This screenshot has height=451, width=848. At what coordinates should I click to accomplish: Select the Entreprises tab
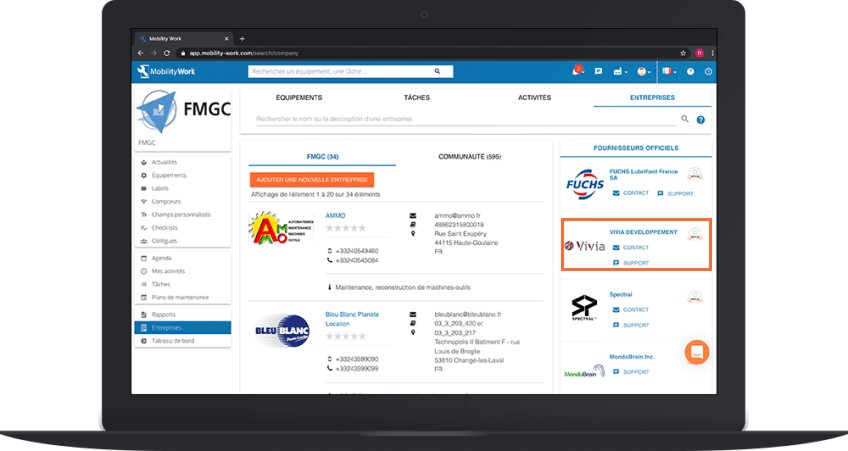click(652, 98)
